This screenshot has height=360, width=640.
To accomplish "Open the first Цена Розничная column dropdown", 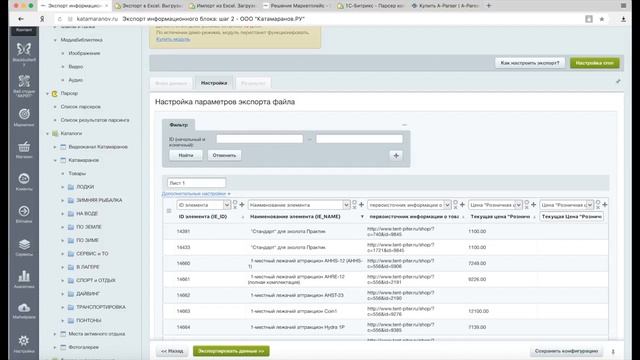I will [518, 204].
